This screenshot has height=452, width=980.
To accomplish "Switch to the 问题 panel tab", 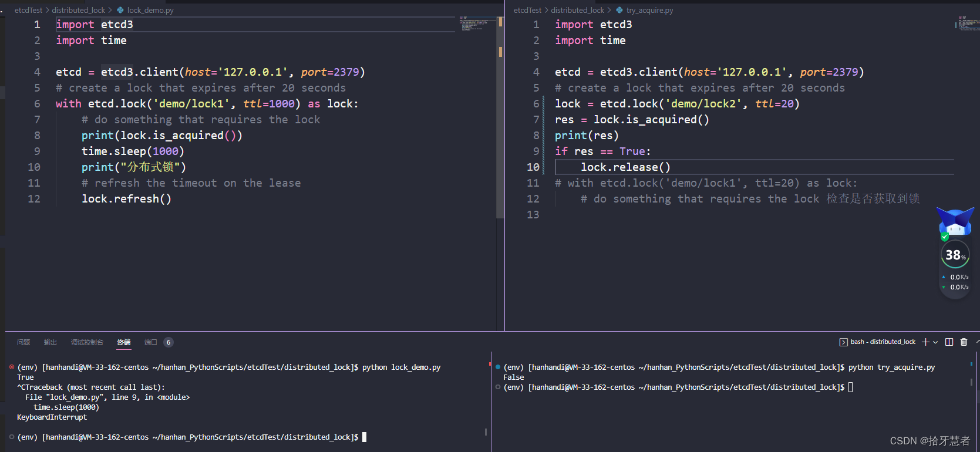I will point(23,342).
